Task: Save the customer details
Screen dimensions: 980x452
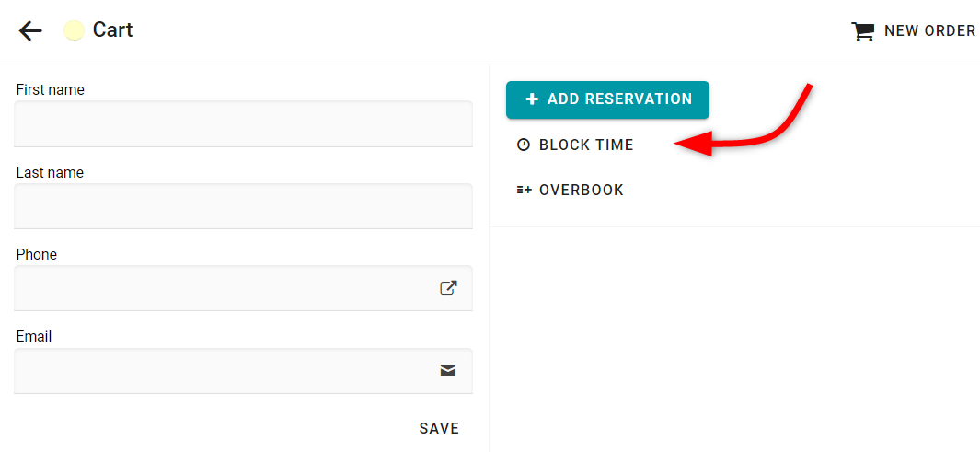Action: pos(439,428)
